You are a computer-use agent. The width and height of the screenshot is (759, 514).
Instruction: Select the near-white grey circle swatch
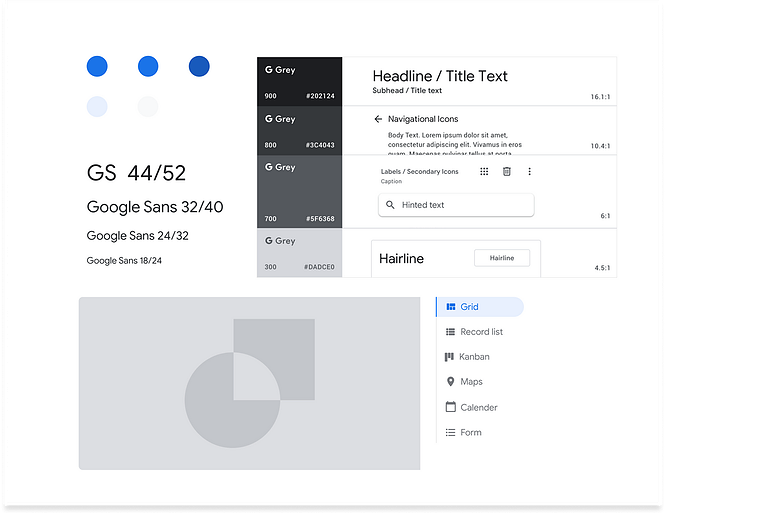click(x=148, y=106)
